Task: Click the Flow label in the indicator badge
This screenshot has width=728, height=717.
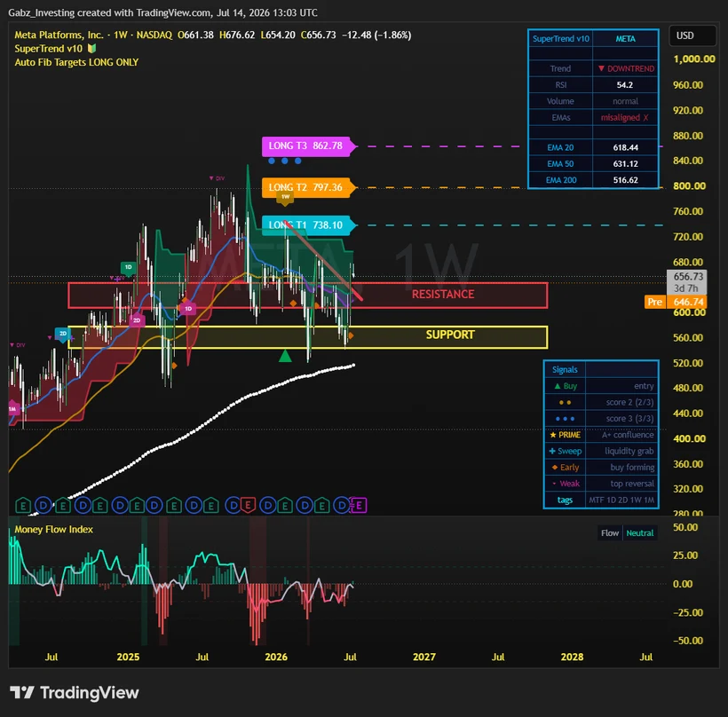Action: pos(610,533)
